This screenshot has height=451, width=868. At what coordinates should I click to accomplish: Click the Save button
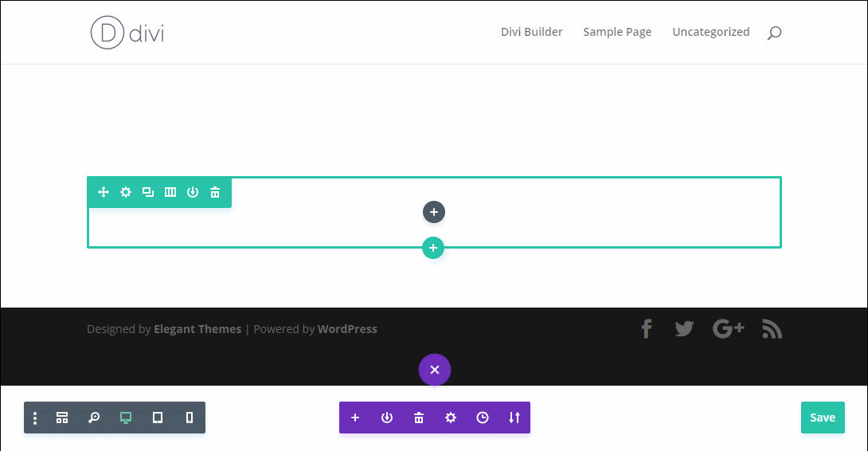pyautogui.click(x=823, y=418)
